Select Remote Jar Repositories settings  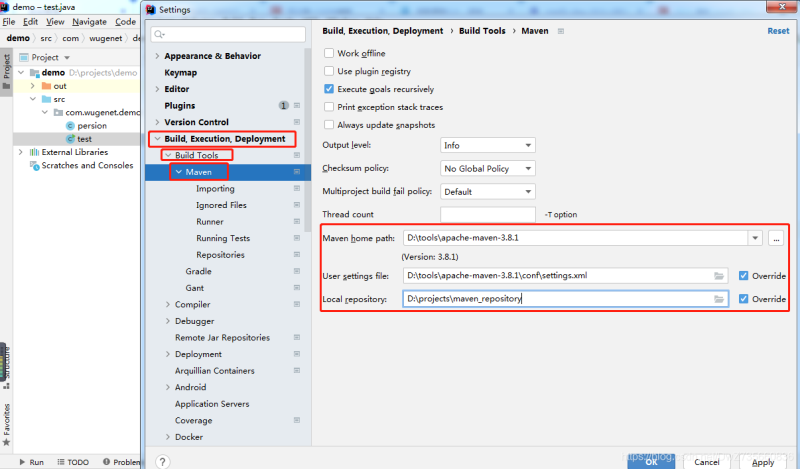(x=222, y=337)
